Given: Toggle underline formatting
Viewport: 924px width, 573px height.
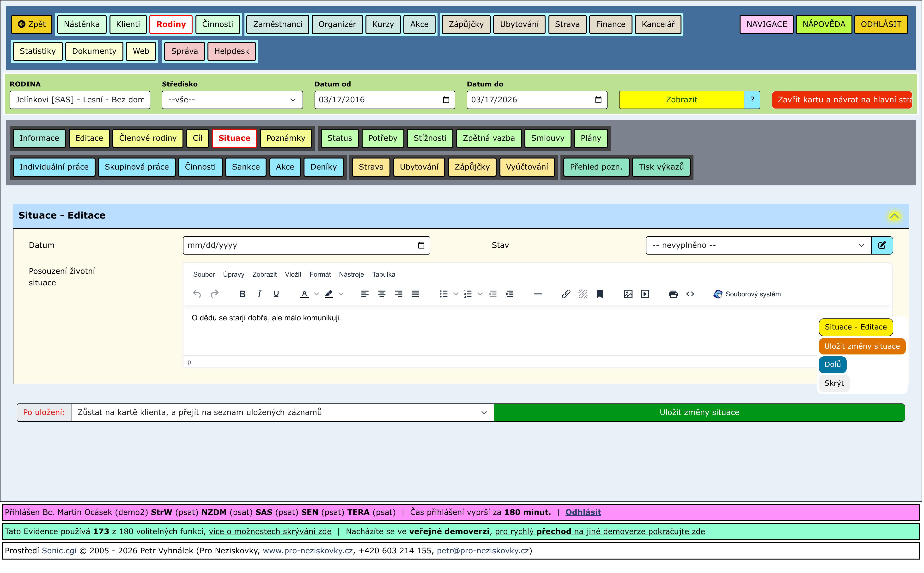Looking at the screenshot, I should pyautogui.click(x=276, y=294).
